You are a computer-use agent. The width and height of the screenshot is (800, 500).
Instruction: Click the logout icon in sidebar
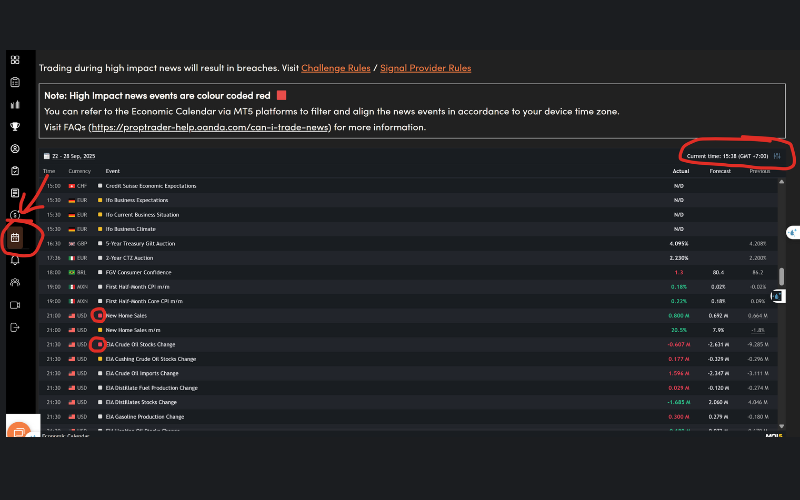click(x=15, y=327)
